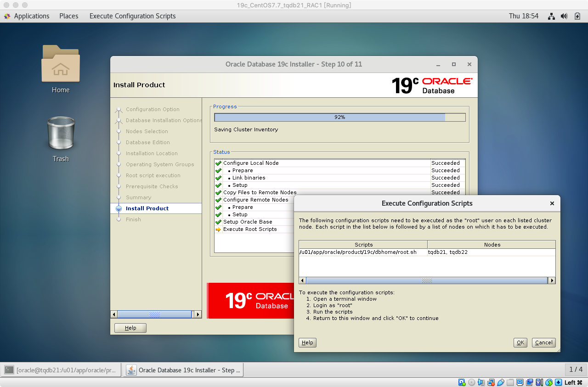This screenshot has height=387, width=588.
Task: Click right arrow of steps sidebar scrollbar
Action: 198,314
